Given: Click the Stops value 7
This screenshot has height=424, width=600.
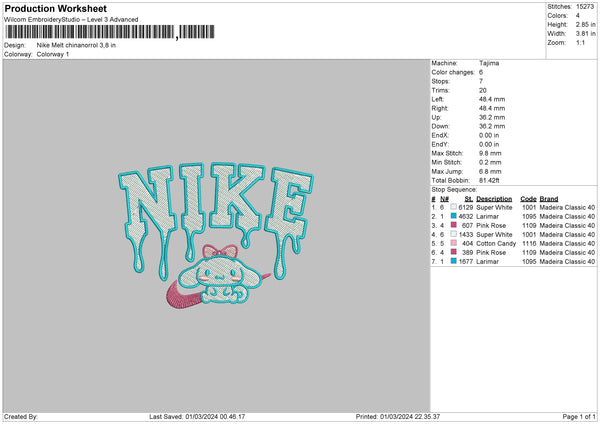Looking at the screenshot, I should [481, 81].
